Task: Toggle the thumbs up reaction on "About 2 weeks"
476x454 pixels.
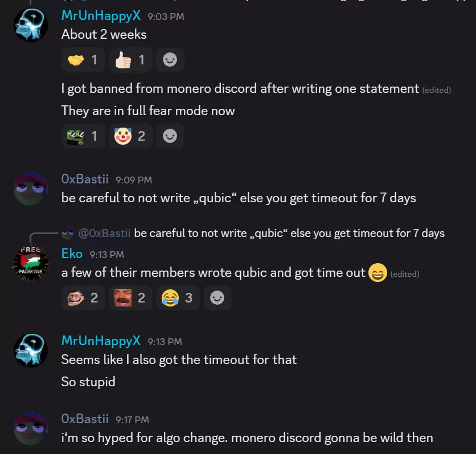Action: [x=130, y=59]
